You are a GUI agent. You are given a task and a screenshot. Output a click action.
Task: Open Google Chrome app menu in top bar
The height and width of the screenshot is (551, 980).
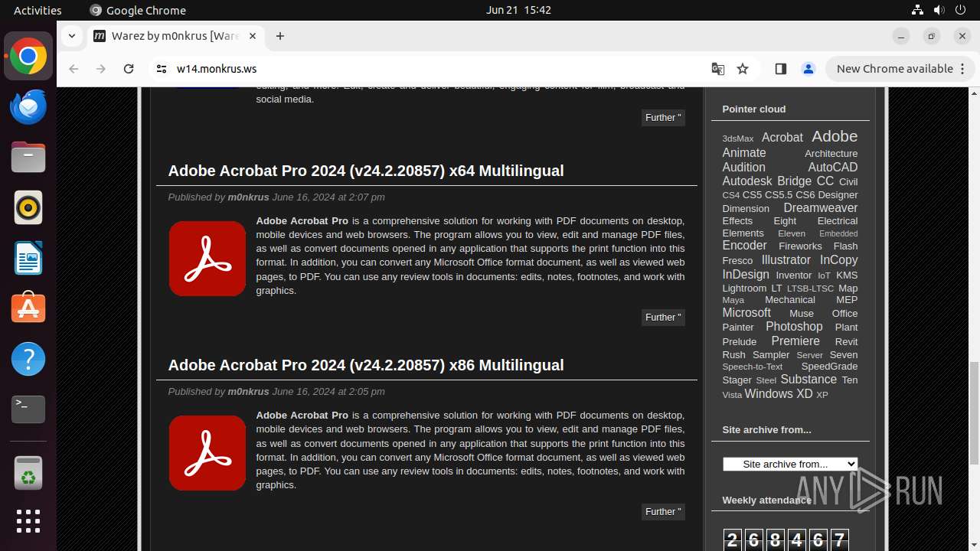click(138, 10)
